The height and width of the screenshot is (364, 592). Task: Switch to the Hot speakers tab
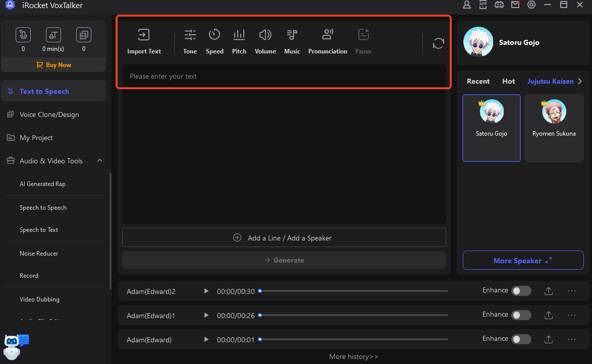[508, 81]
